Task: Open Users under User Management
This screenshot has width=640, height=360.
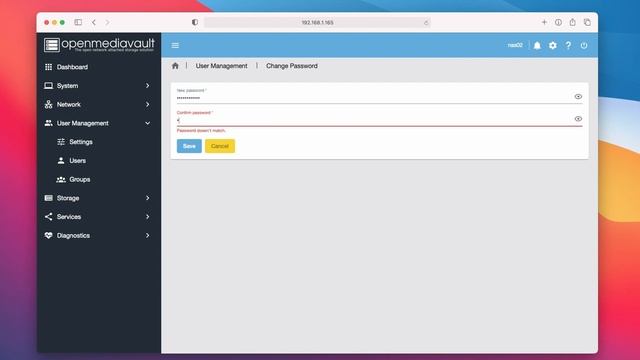Action: pyautogui.click(x=98, y=161)
